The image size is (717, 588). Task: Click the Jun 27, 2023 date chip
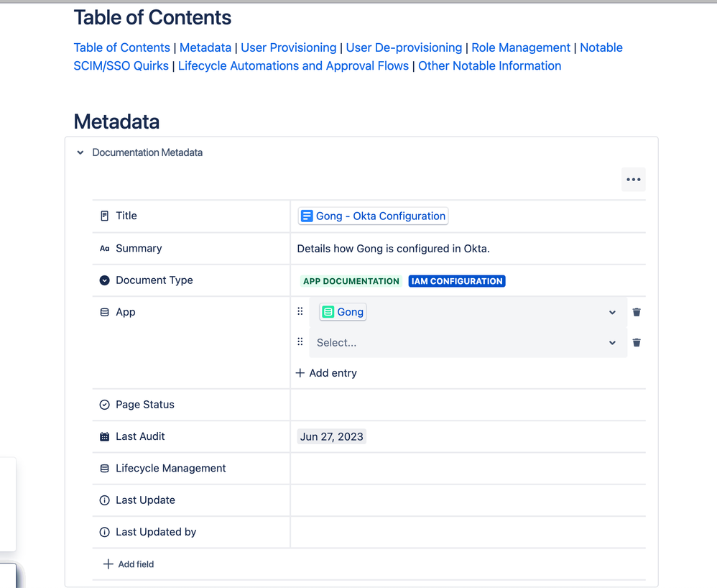click(331, 436)
